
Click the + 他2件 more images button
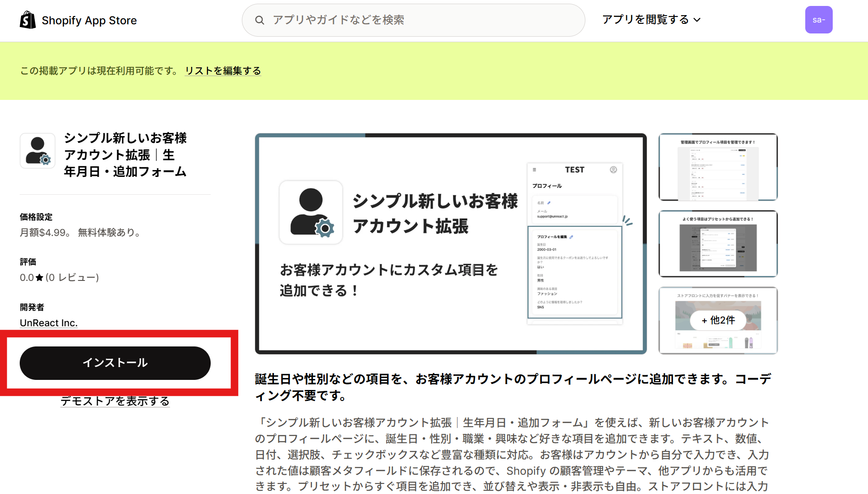tap(718, 320)
